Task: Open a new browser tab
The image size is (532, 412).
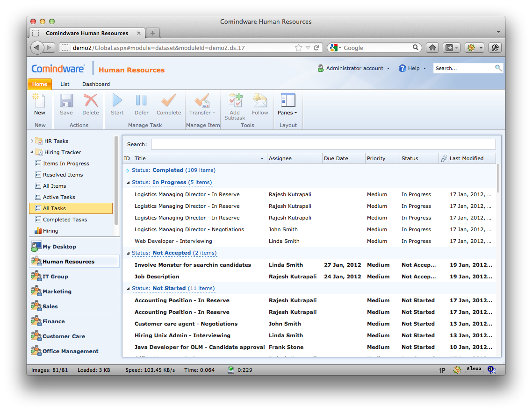Action: pyautogui.click(x=153, y=33)
